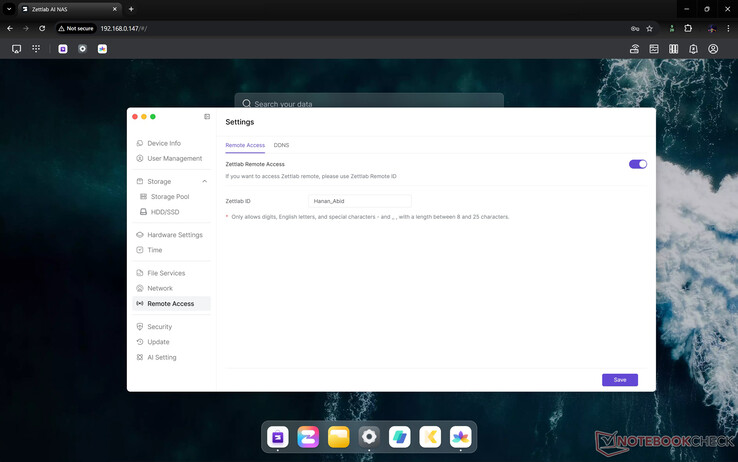The width and height of the screenshot is (738, 462).
Task: Open the notifications bell in top bar
Action: [693, 49]
